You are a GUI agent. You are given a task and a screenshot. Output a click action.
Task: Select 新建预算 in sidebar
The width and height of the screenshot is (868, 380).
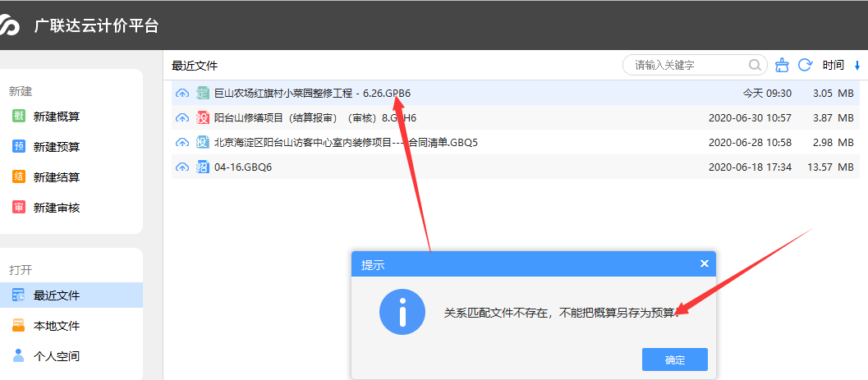coord(57,147)
